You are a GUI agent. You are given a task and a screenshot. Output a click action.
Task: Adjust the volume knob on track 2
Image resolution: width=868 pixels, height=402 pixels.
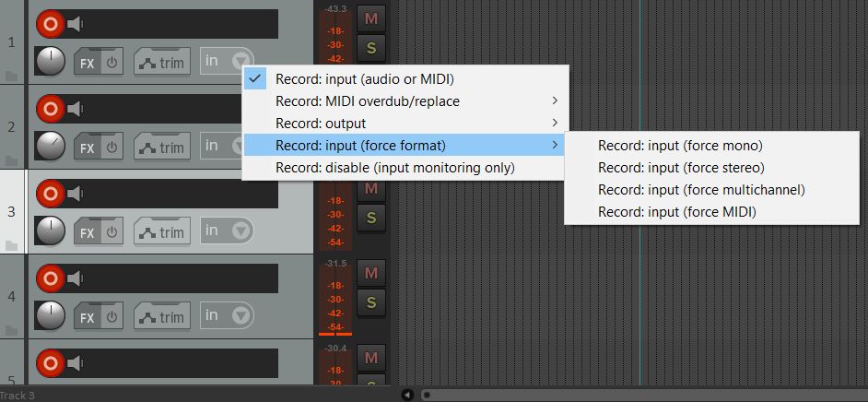tap(51, 146)
